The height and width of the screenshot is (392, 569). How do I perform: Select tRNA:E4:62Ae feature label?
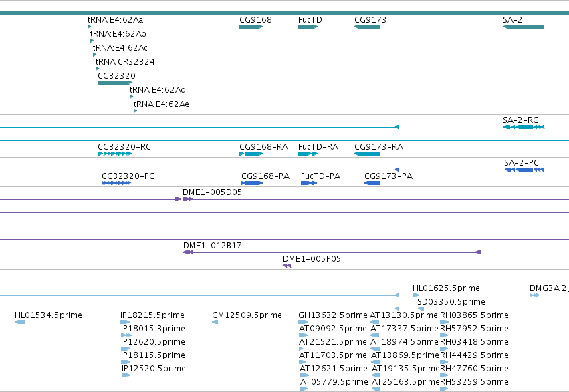pos(161,104)
